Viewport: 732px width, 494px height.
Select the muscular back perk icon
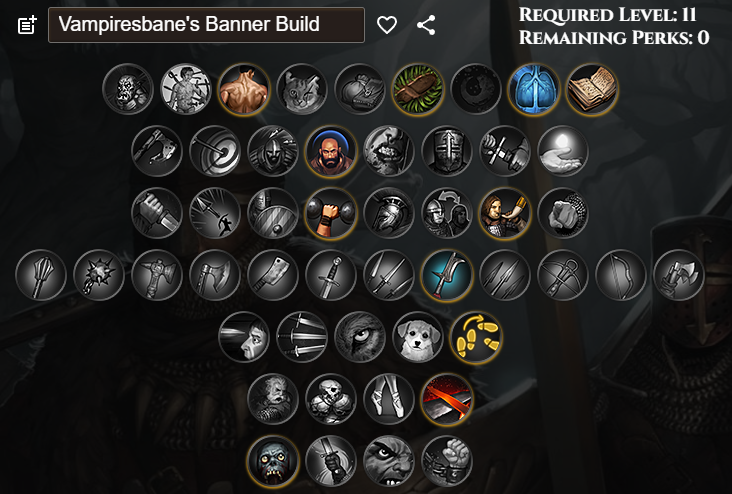244,89
